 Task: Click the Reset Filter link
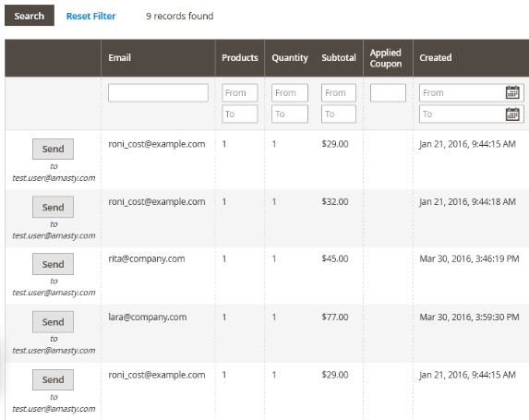[x=90, y=16]
